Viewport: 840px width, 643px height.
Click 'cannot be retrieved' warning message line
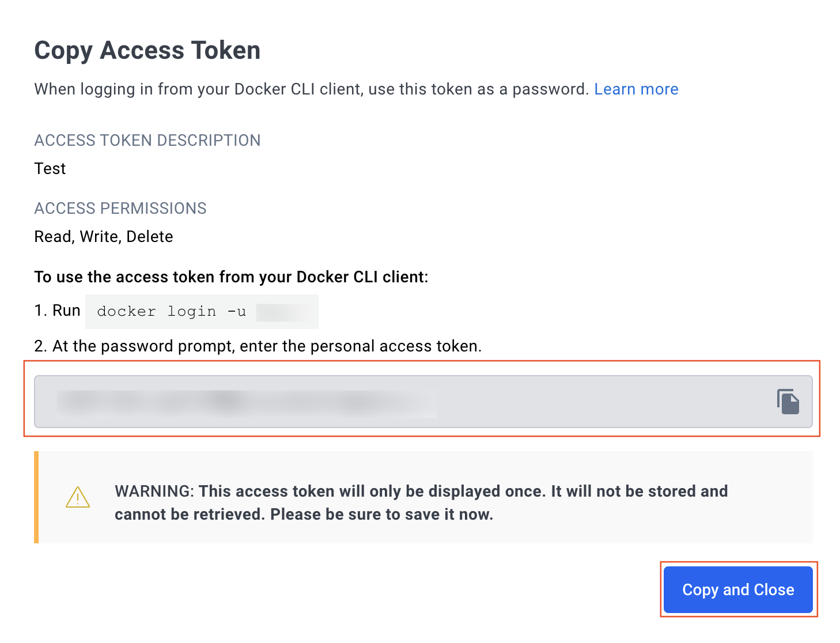point(304,515)
